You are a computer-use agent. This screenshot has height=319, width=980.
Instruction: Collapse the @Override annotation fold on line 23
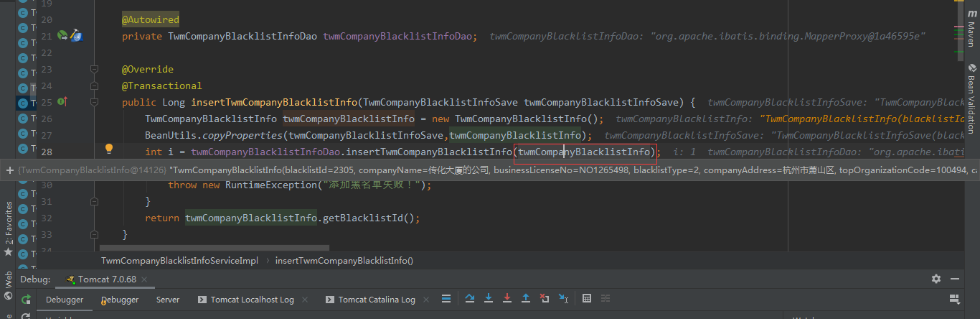(x=94, y=70)
